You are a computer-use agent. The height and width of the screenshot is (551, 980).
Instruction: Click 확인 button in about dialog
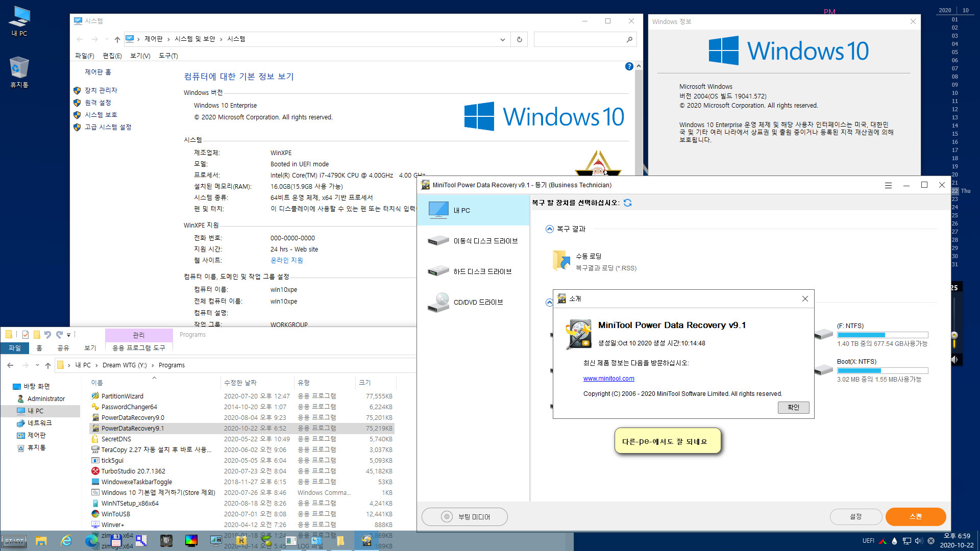tap(793, 407)
